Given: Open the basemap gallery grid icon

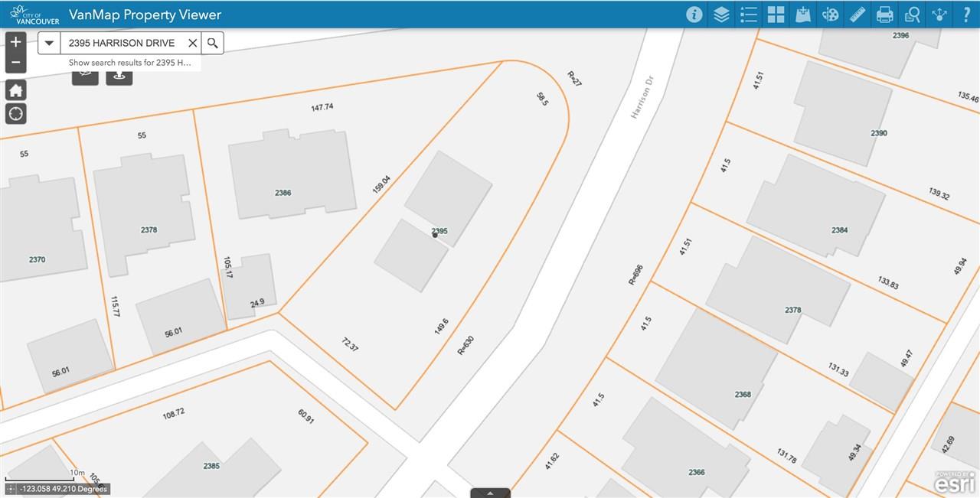Looking at the screenshot, I should (x=776, y=15).
